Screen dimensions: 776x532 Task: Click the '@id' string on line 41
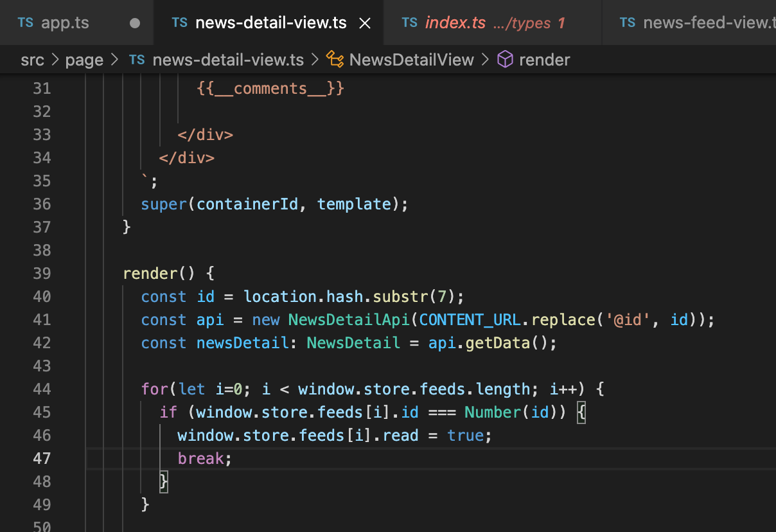click(628, 319)
